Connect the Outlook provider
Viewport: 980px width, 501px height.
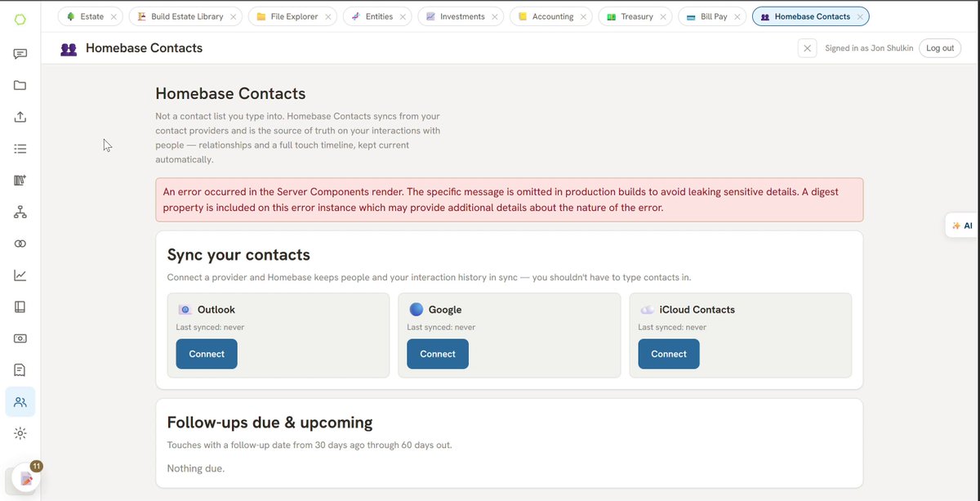coord(207,354)
